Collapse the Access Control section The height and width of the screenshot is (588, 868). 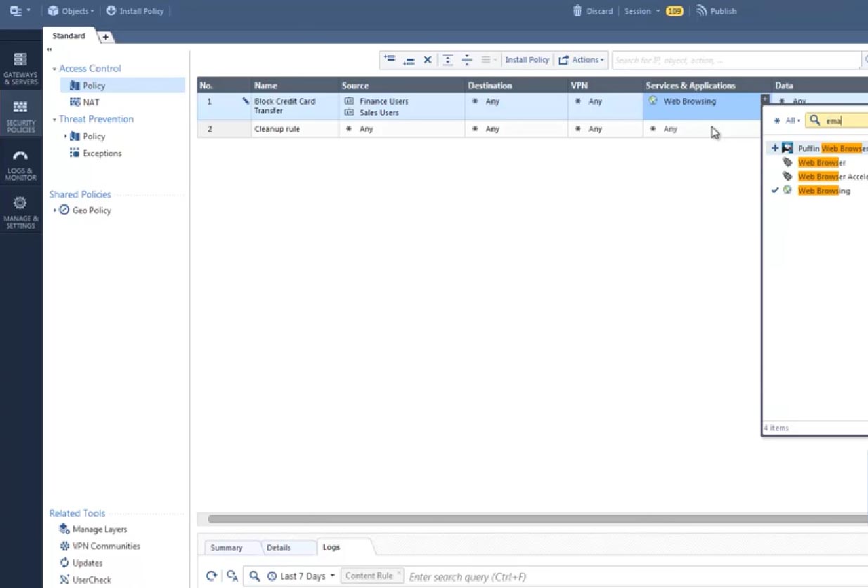[54, 69]
